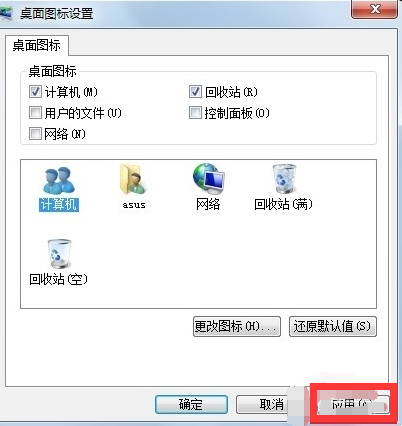Viewport: 402px width, 426px height.
Task: Click the asus label text under folder
Action: pyautogui.click(x=134, y=205)
